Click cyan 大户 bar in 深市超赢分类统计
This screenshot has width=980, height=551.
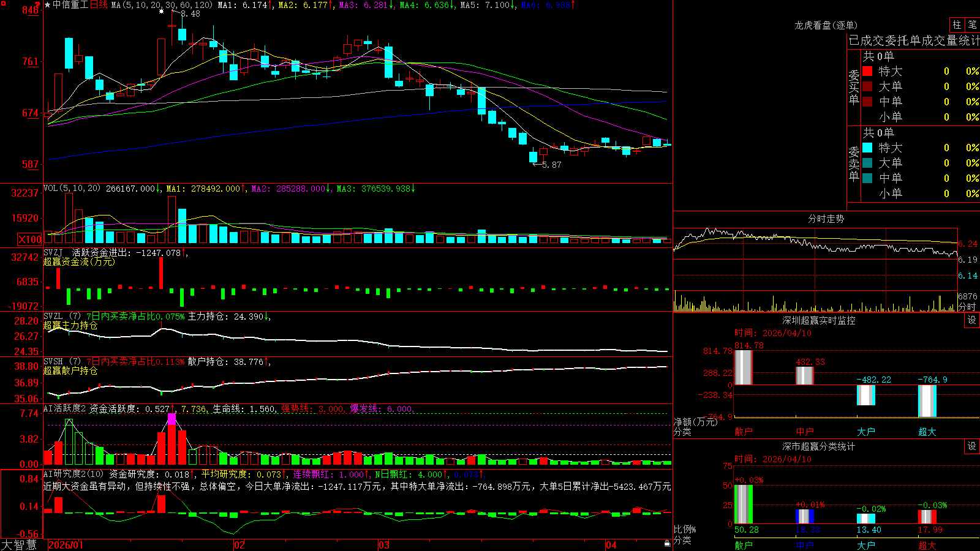[866, 519]
